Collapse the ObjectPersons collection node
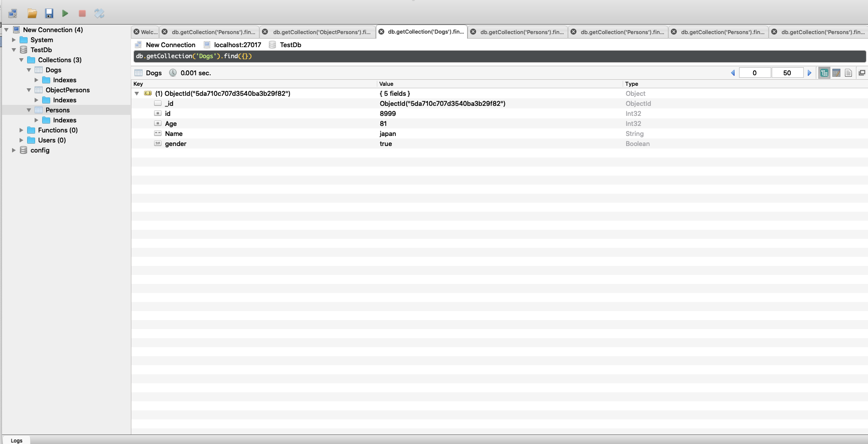The image size is (868, 444). 29,90
